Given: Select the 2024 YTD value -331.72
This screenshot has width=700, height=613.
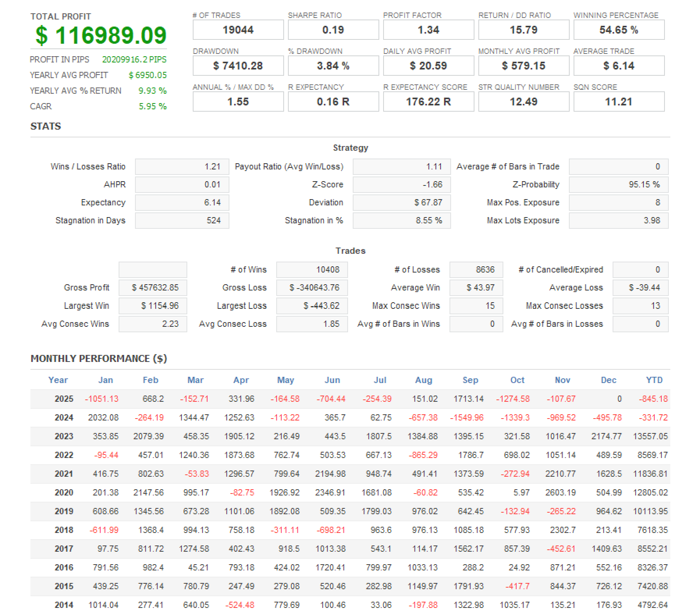Looking at the screenshot, I should (653, 418).
